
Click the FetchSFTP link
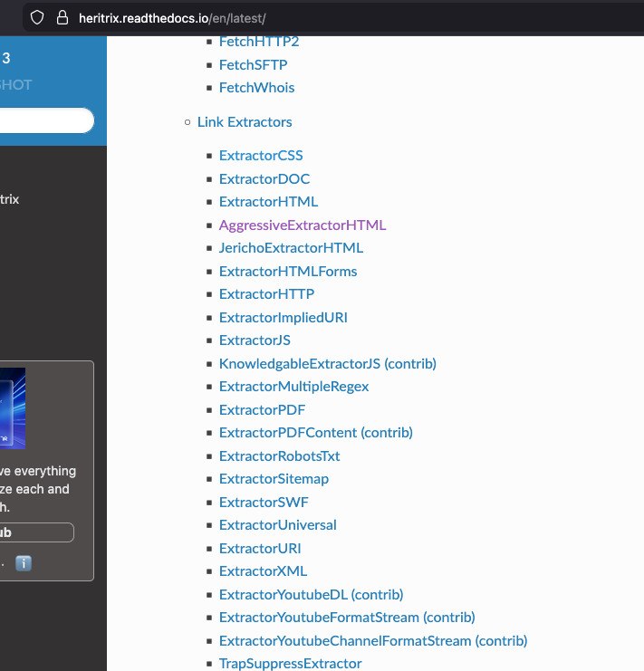coord(253,64)
